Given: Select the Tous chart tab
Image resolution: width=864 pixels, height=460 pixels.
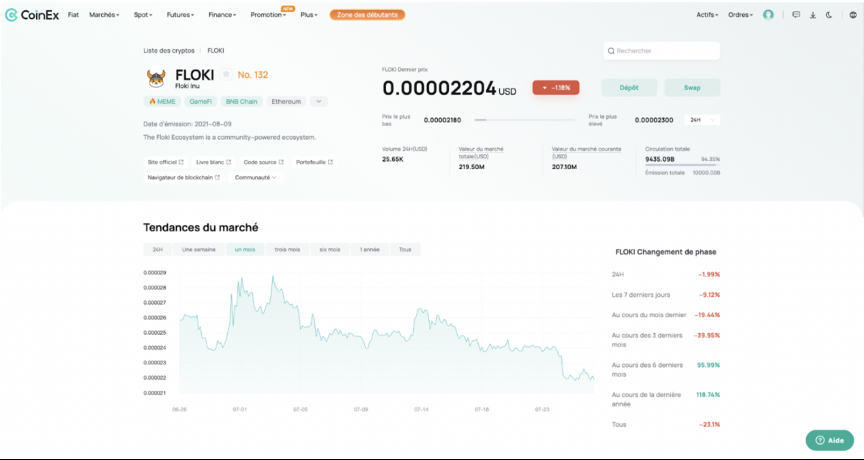Looking at the screenshot, I should click(x=405, y=250).
